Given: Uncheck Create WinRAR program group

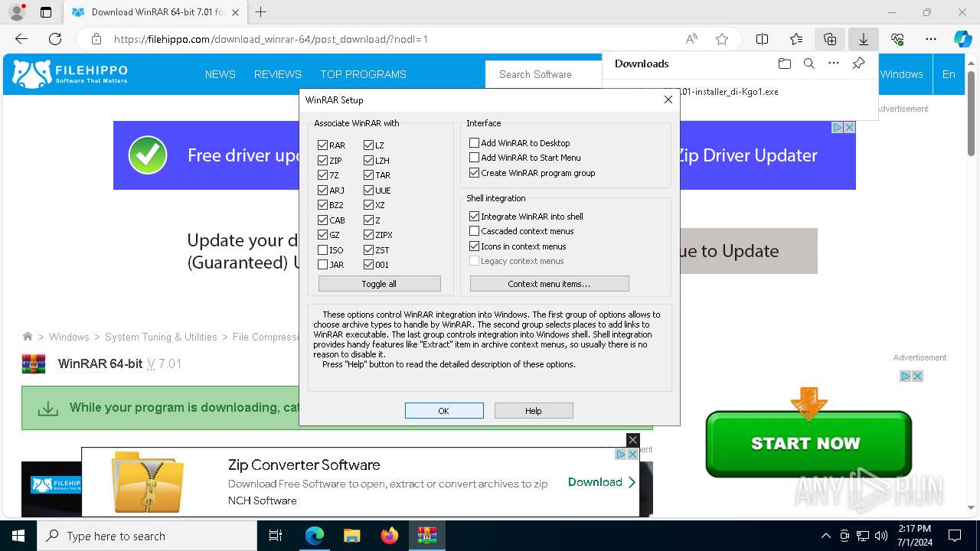Looking at the screenshot, I should pos(474,172).
